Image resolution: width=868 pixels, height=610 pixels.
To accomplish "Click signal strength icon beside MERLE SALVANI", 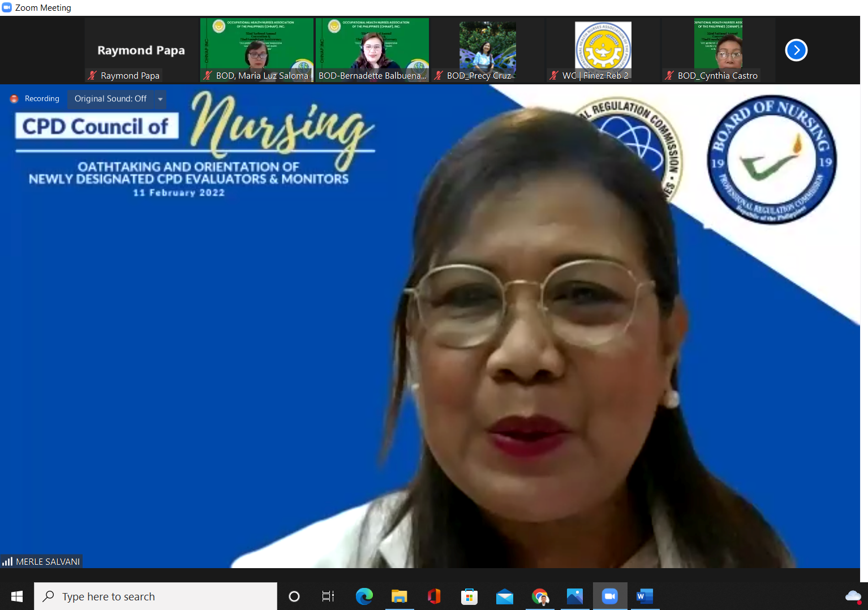I will (7, 561).
